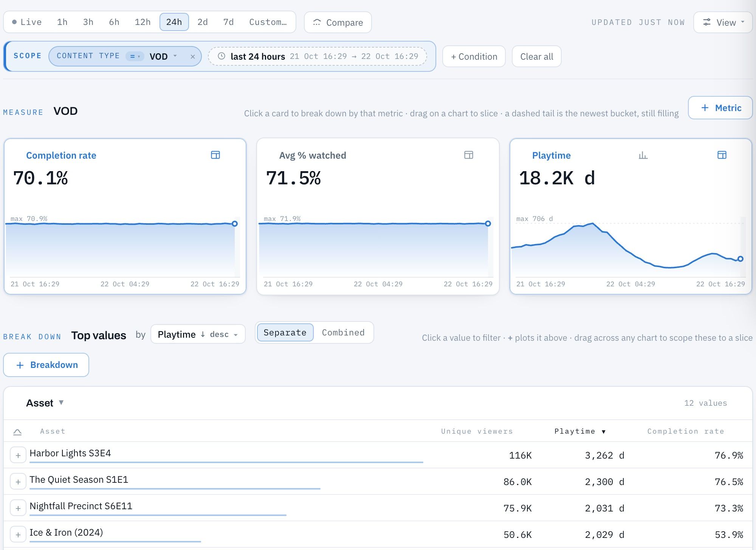Select the 24h time range
This screenshot has width=756, height=550.
[174, 22]
